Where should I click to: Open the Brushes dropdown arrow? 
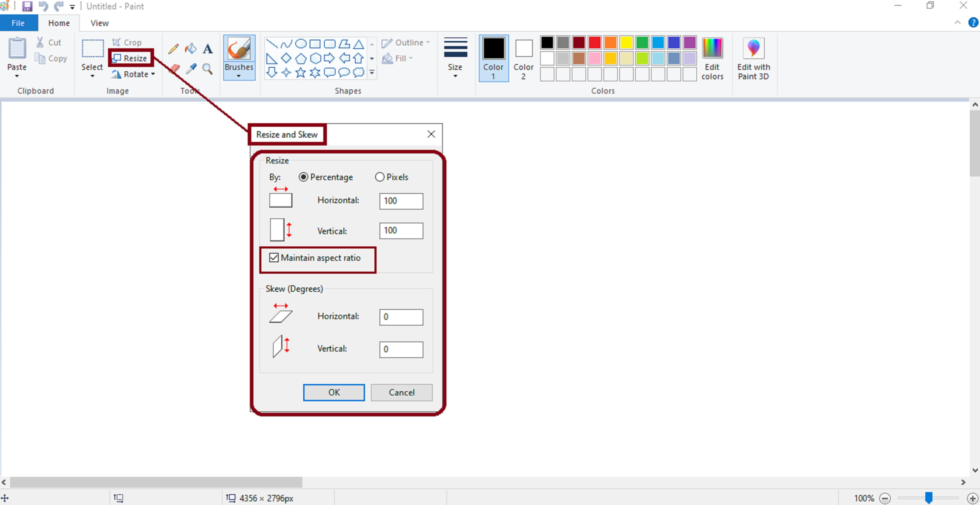[x=239, y=76]
